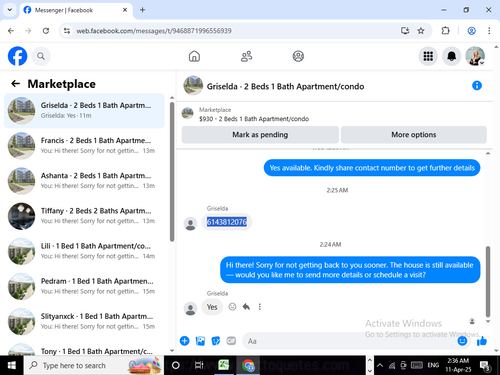Open notifications bell
Viewport: 500px width, 375px height.
coord(451,56)
